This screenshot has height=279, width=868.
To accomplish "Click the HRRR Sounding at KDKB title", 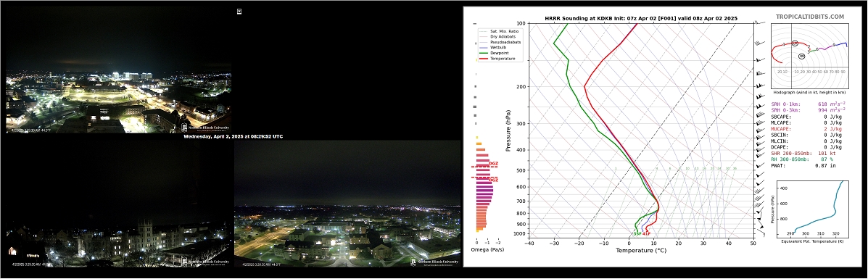I will [641, 18].
